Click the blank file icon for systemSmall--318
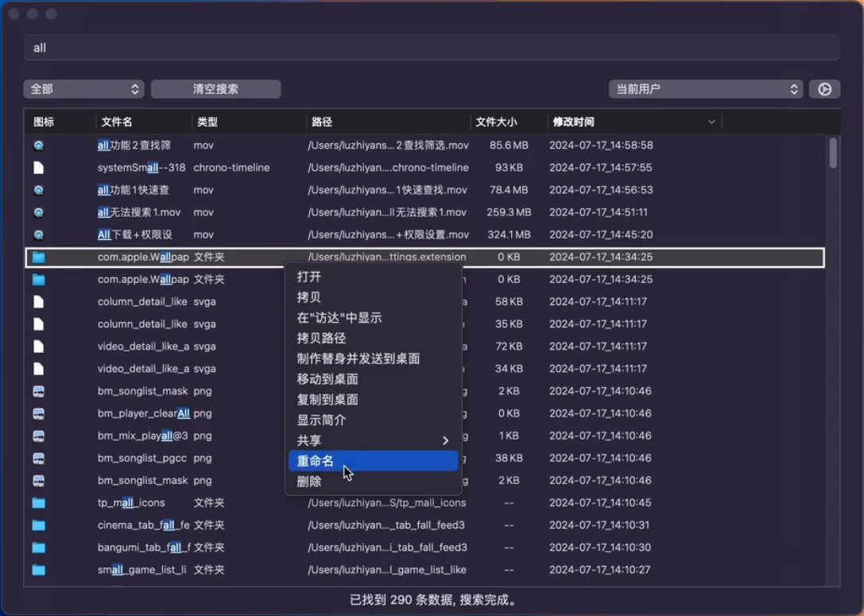 39,168
